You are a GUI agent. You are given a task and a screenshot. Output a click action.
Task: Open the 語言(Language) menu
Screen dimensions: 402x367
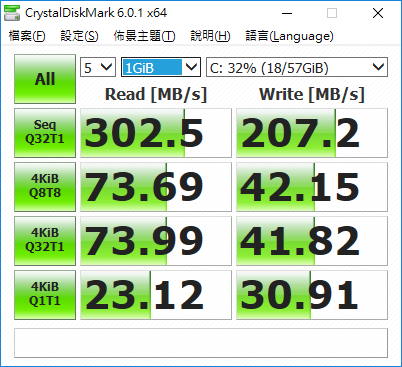point(289,36)
